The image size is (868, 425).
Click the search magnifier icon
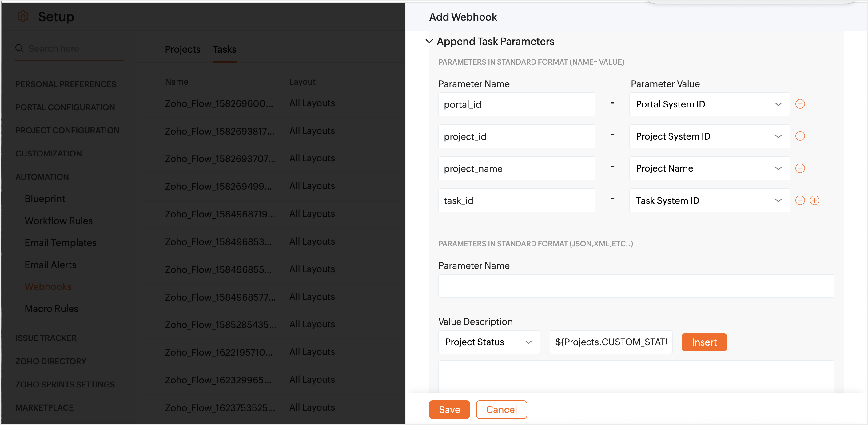pyautogui.click(x=20, y=48)
